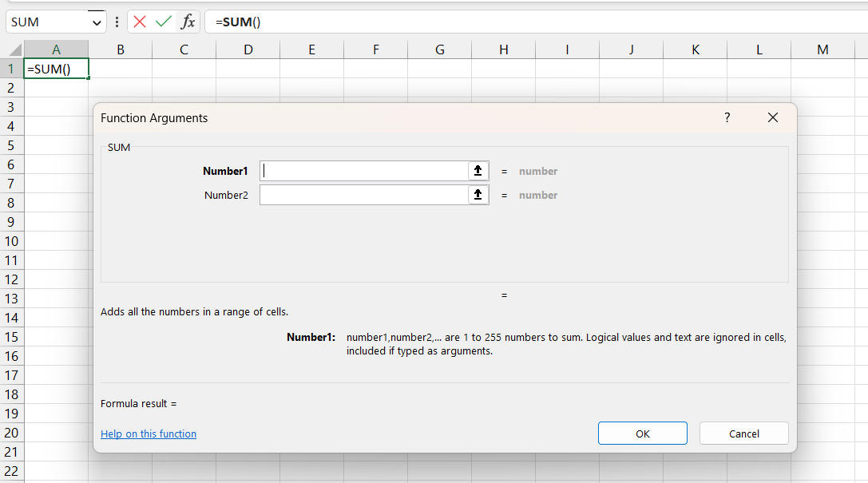
Task: Close the Function Arguments dialog
Action: 772,117
